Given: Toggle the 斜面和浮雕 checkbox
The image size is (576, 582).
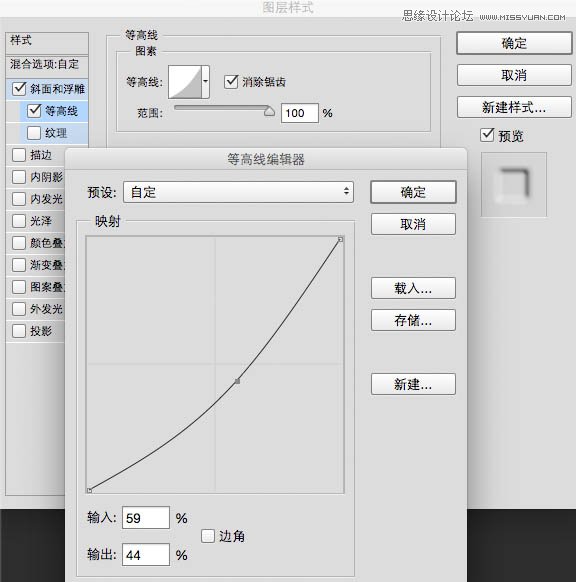Looking at the screenshot, I should click(x=19, y=89).
